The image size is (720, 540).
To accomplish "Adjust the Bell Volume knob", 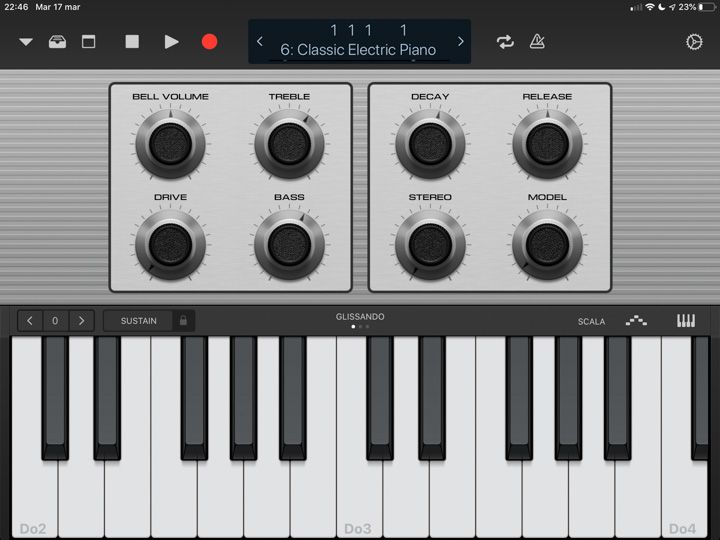I will [170, 144].
